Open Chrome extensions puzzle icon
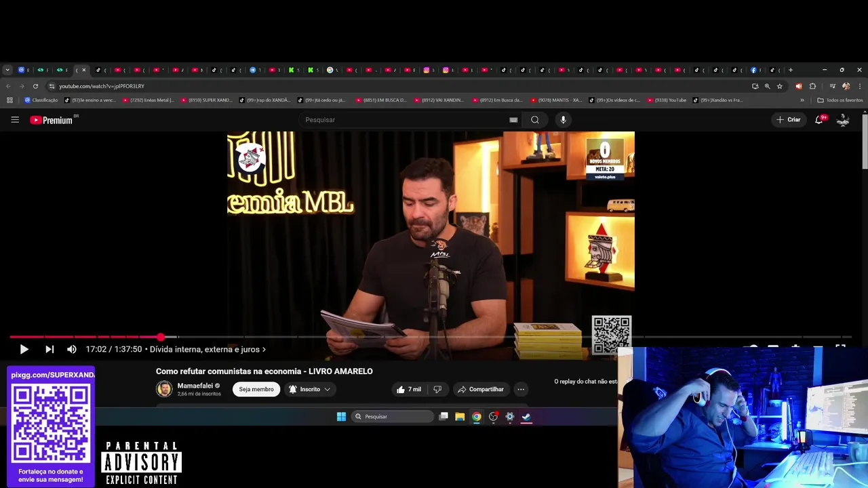Screen dimensions: 868x488 click(x=812, y=86)
